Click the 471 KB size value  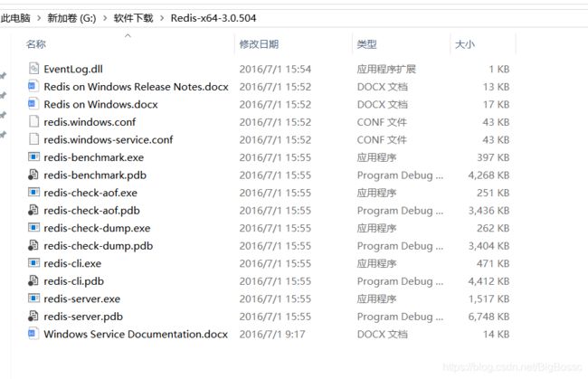(493, 263)
